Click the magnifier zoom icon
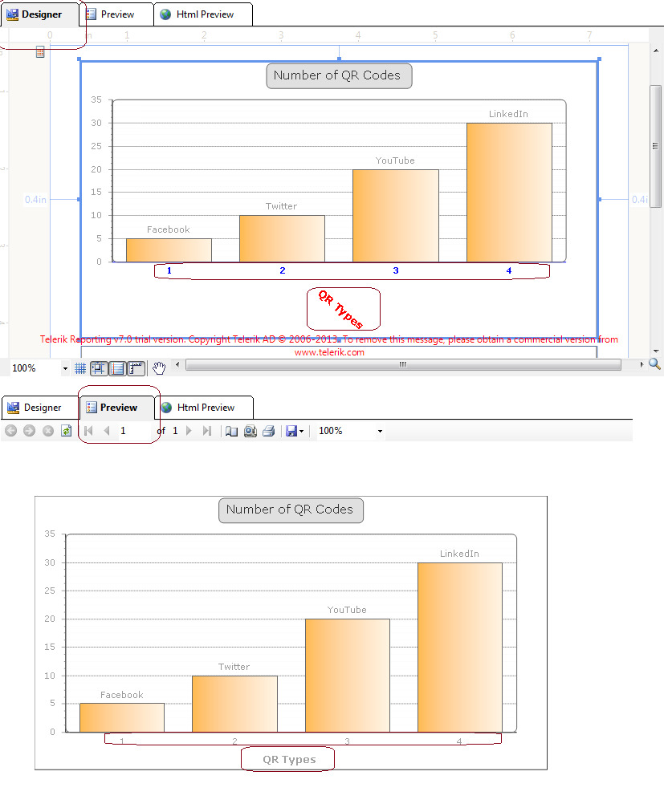 click(654, 364)
